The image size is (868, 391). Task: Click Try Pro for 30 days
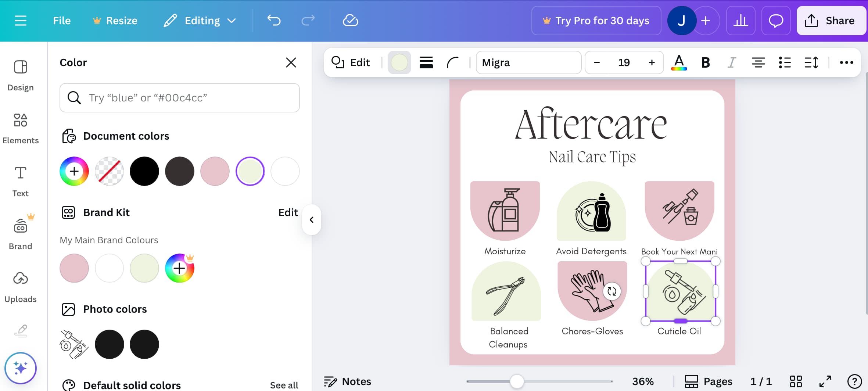click(596, 21)
